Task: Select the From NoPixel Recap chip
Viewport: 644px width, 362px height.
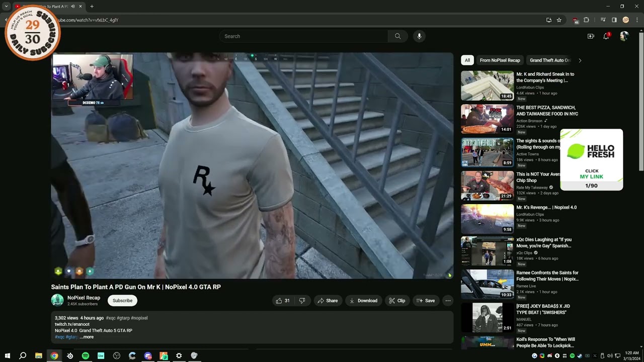Action: tap(500, 60)
